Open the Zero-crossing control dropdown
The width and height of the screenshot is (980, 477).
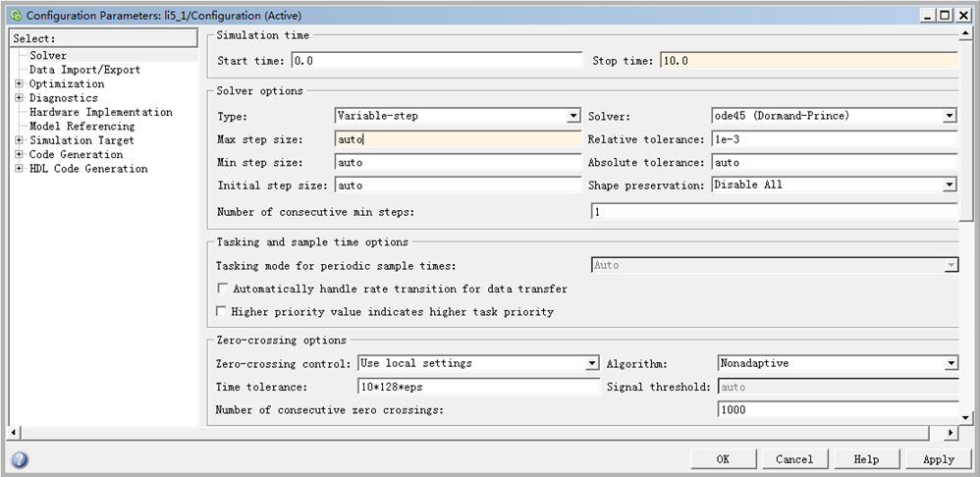point(592,363)
